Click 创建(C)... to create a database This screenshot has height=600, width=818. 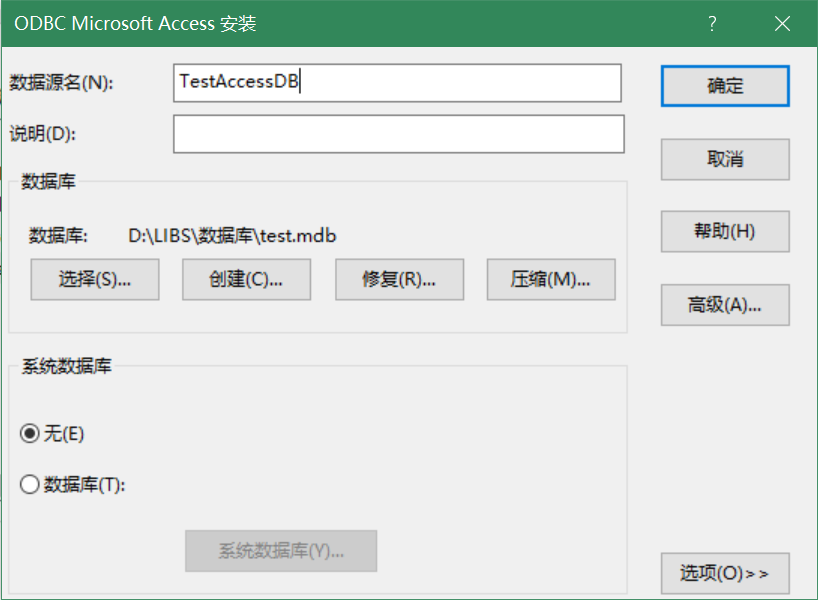click(246, 280)
